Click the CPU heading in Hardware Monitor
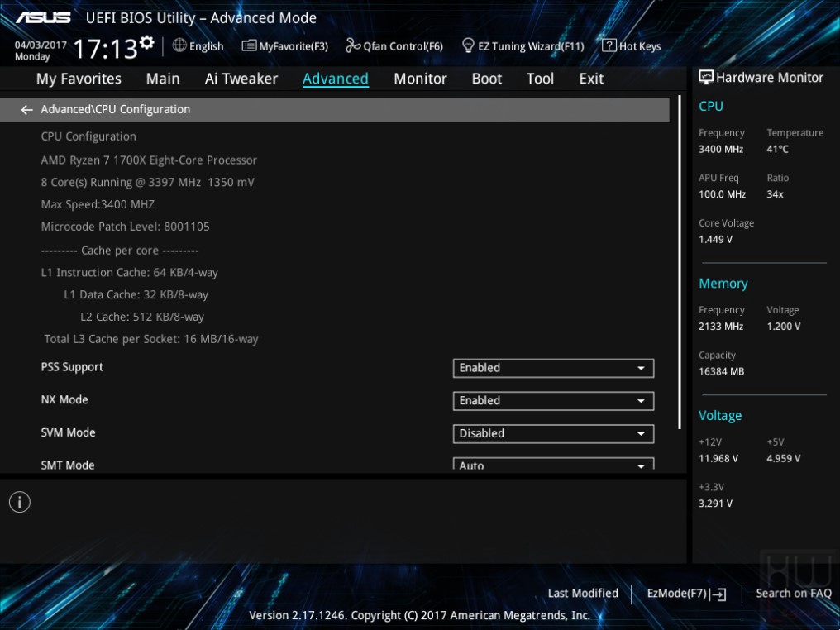This screenshot has height=630, width=840. click(711, 106)
